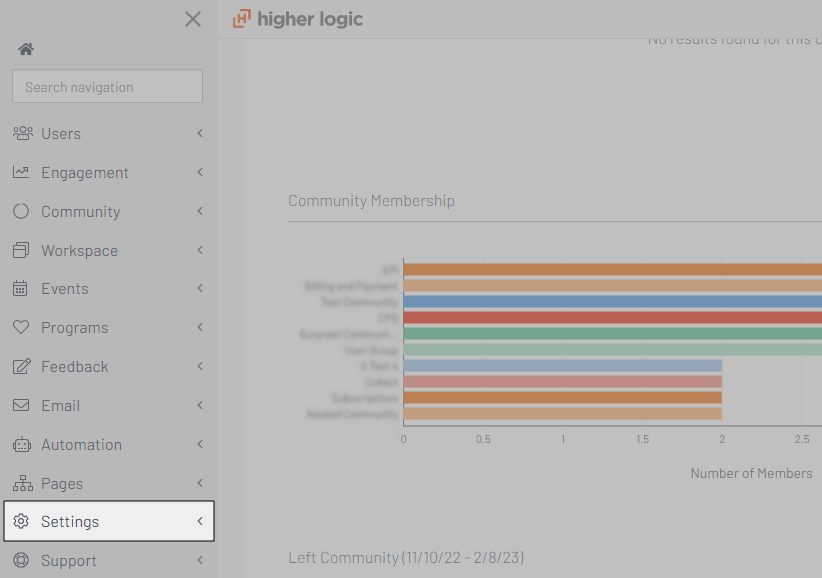Close the navigation sidebar with X
This screenshot has height=578, width=822.
pyautogui.click(x=193, y=19)
